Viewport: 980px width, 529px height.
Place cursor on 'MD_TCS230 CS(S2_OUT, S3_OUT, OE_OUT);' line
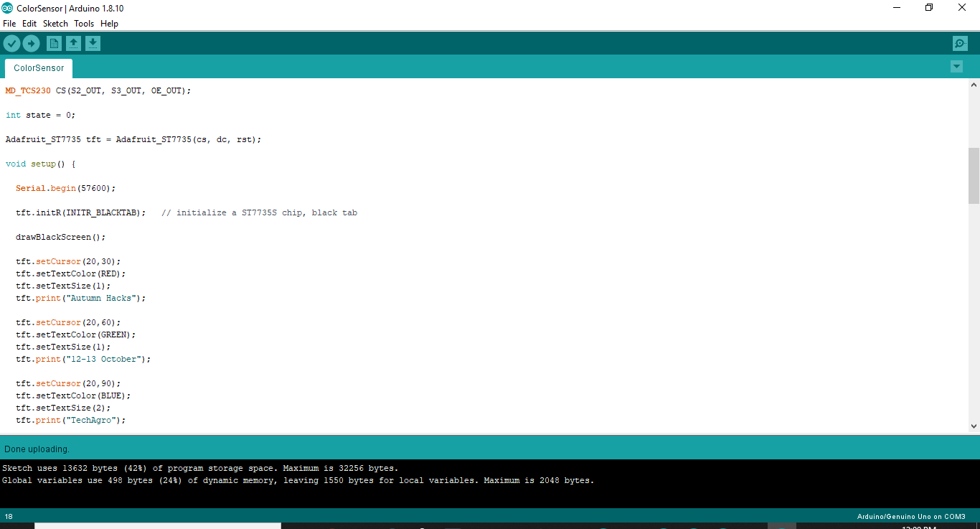pyautogui.click(x=98, y=90)
